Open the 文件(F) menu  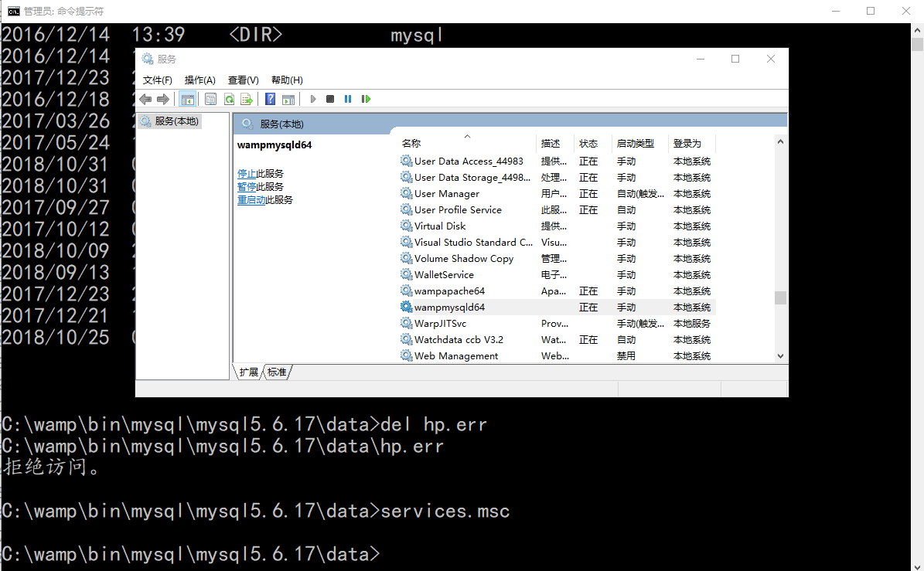point(157,80)
